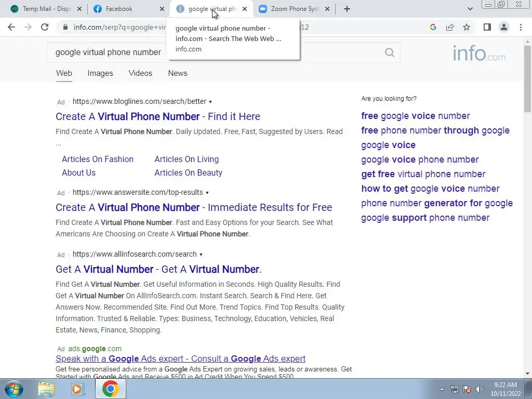Open About Us sitelink
This screenshot has width=532, height=399.
(x=79, y=172)
